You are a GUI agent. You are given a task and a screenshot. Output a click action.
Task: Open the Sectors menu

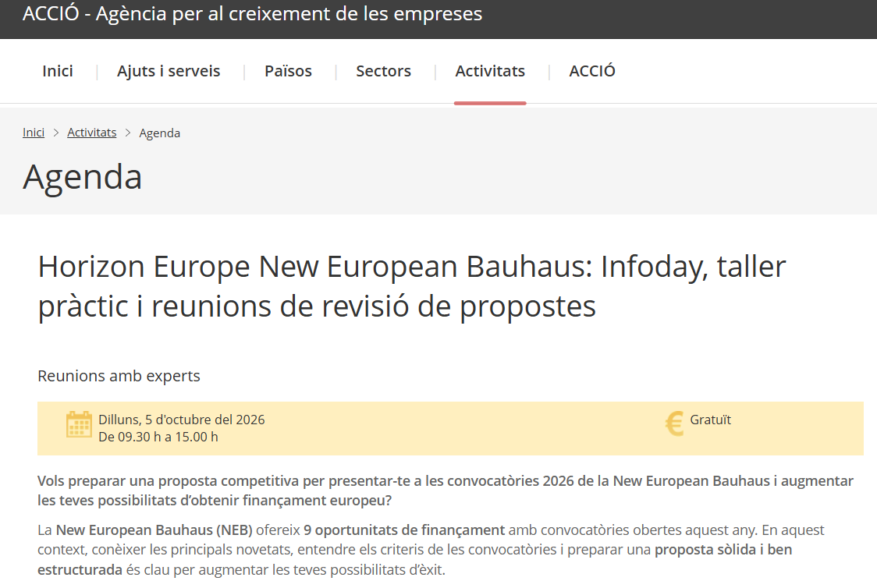pos(383,71)
